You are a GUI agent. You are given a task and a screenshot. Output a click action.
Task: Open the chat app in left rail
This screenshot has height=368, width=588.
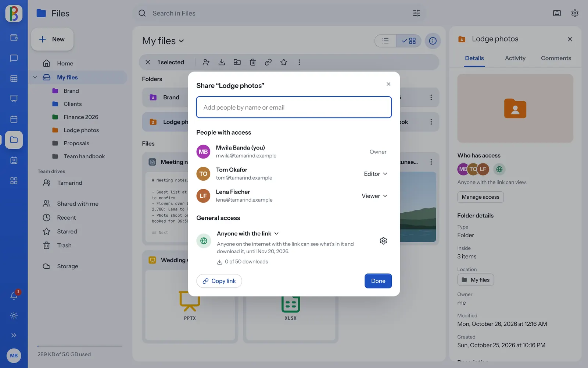[14, 58]
